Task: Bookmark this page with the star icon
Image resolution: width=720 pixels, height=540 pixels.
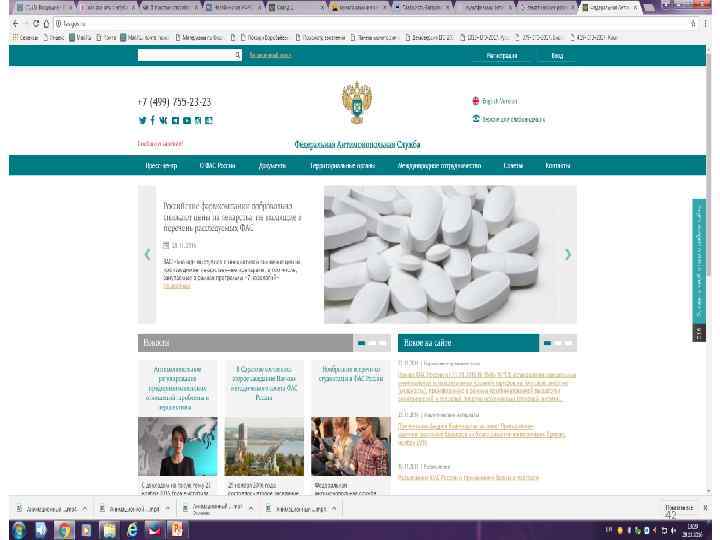Action: coord(693,23)
